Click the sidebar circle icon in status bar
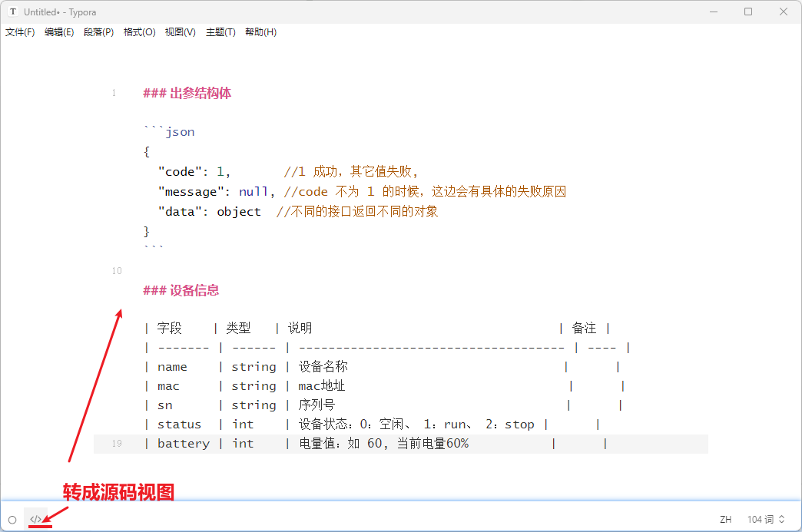The image size is (802, 532). point(12,520)
